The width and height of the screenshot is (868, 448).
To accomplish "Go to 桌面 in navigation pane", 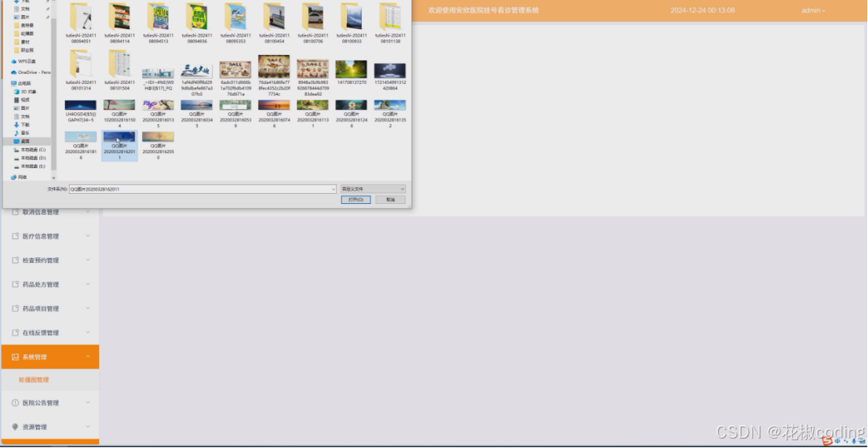I will coord(27,141).
